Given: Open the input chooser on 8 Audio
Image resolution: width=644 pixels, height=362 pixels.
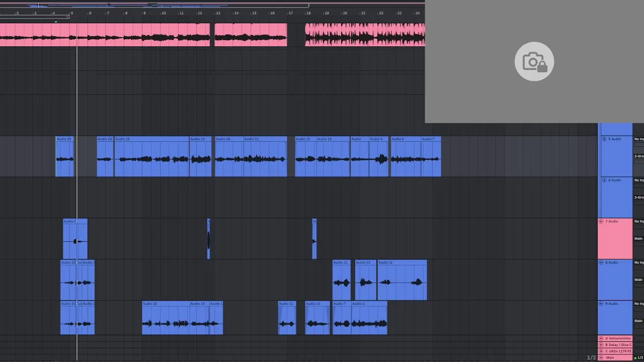Looking at the screenshot, I should tap(638, 262).
